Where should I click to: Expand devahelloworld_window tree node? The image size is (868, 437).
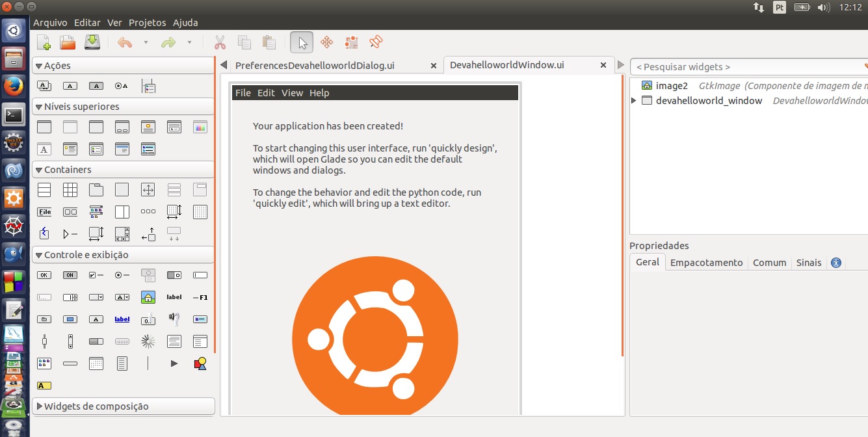click(634, 101)
